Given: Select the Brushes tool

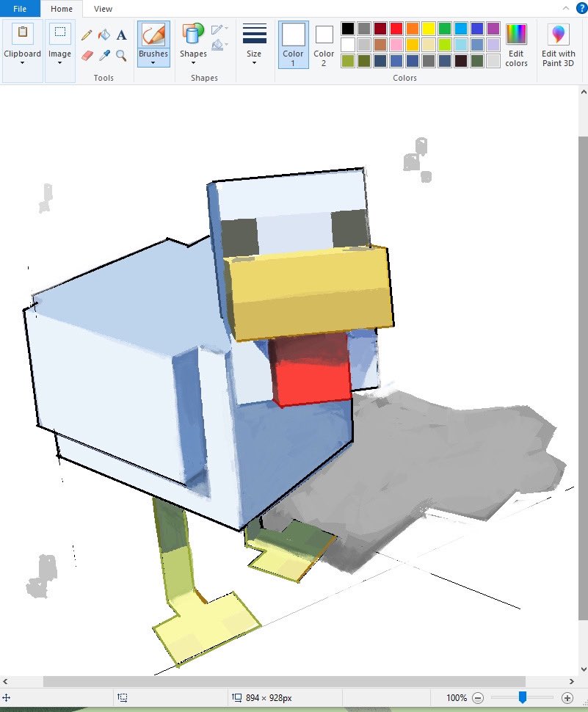Looking at the screenshot, I should click(x=153, y=34).
